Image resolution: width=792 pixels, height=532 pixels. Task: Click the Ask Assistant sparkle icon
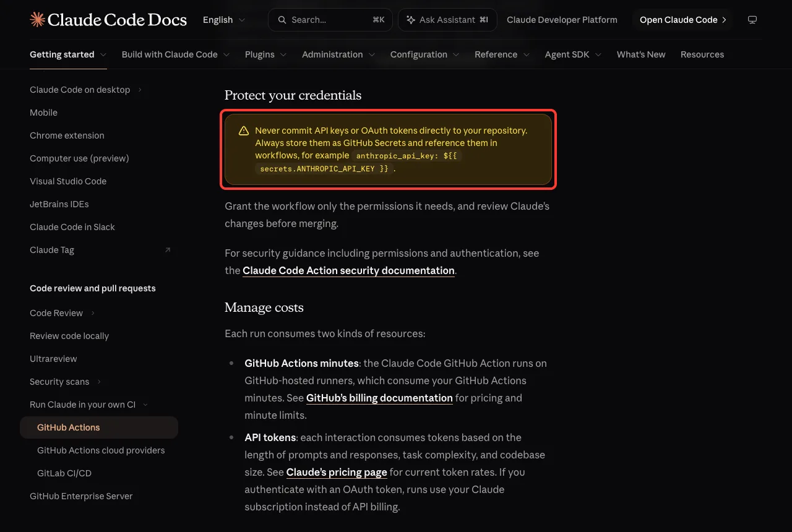[x=410, y=20]
